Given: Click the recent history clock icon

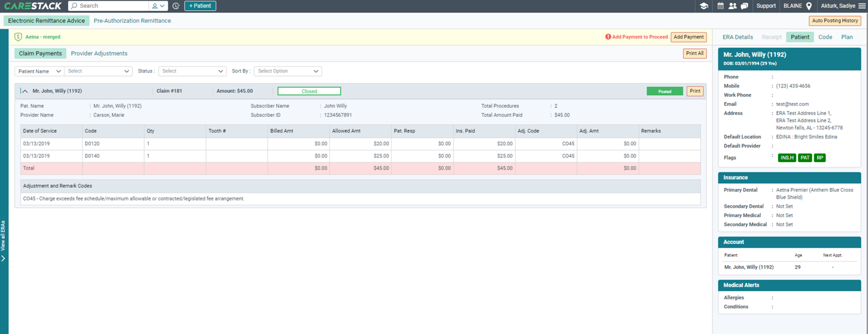Looking at the screenshot, I should pyautogui.click(x=175, y=6).
